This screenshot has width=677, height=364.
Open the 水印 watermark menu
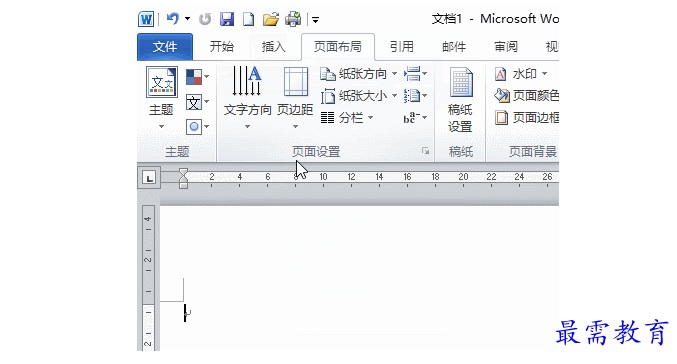[x=522, y=74]
